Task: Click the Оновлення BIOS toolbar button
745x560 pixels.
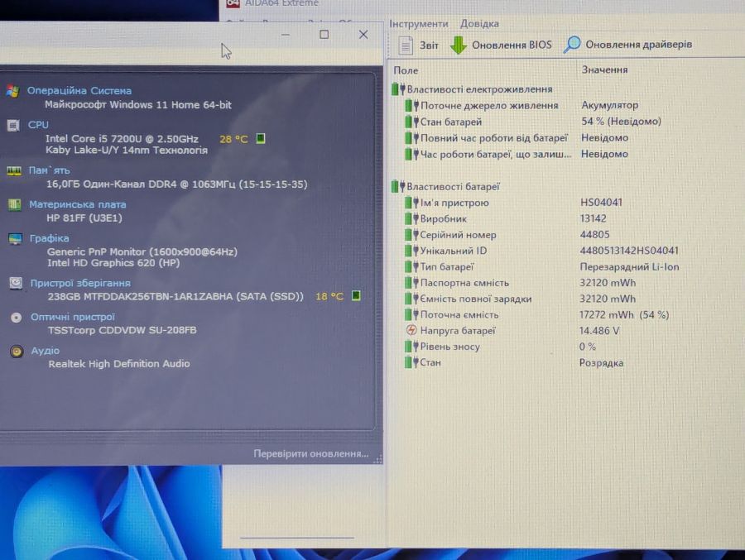Action: point(501,45)
